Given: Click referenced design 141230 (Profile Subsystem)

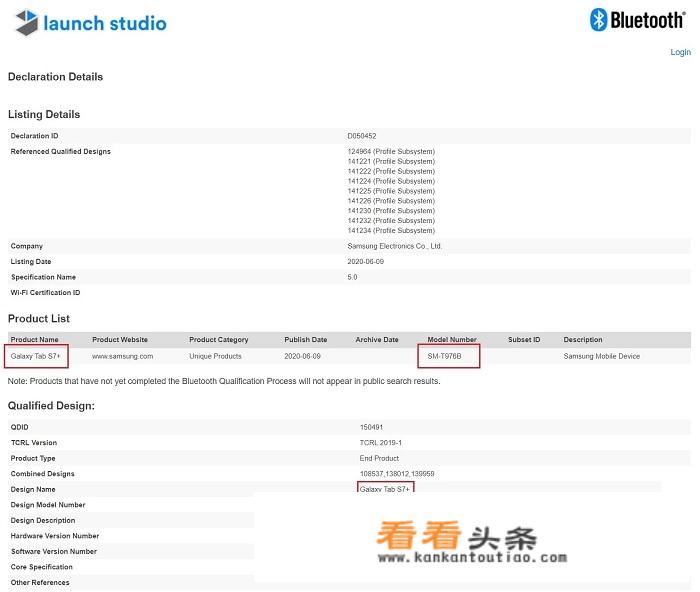Looking at the screenshot, I should click(x=391, y=211).
